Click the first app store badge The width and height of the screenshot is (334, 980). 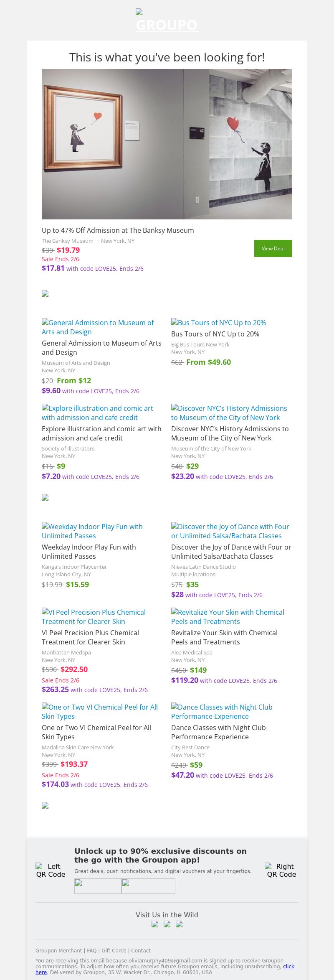click(x=98, y=886)
